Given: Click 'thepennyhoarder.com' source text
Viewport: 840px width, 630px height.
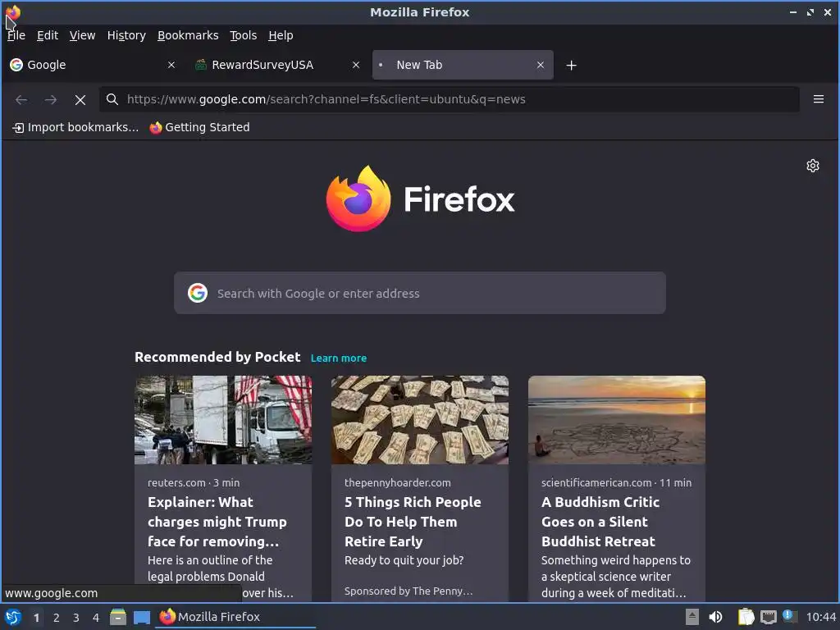Looking at the screenshot, I should click(x=398, y=482).
